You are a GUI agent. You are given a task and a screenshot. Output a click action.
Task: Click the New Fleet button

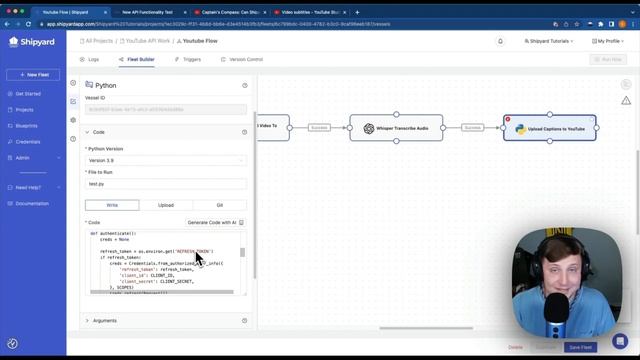(x=33, y=75)
